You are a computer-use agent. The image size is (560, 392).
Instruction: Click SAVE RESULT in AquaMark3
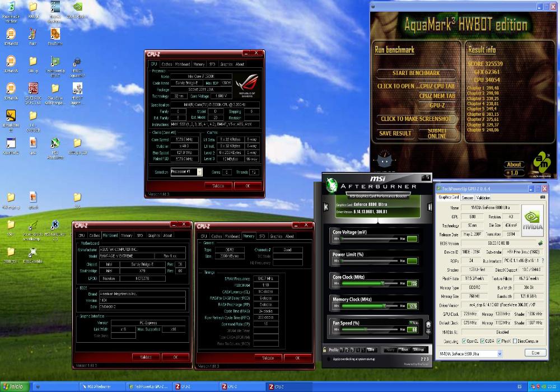[395, 133]
